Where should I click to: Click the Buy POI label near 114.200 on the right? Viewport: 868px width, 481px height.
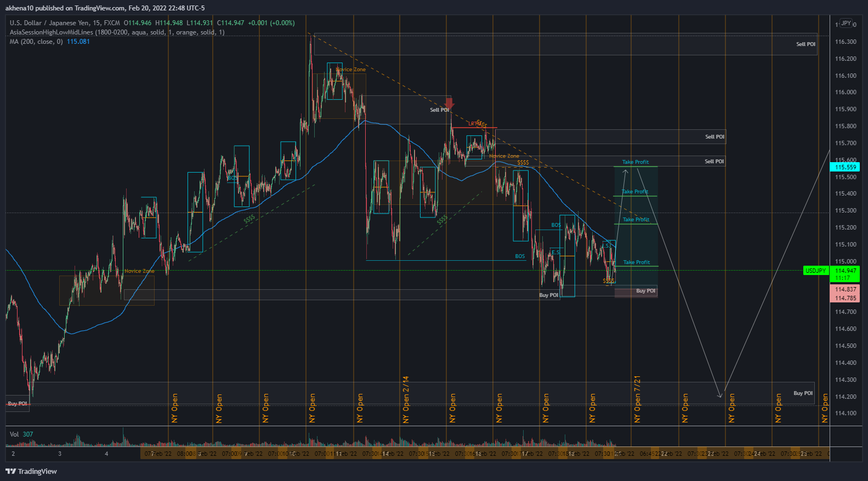(x=803, y=393)
